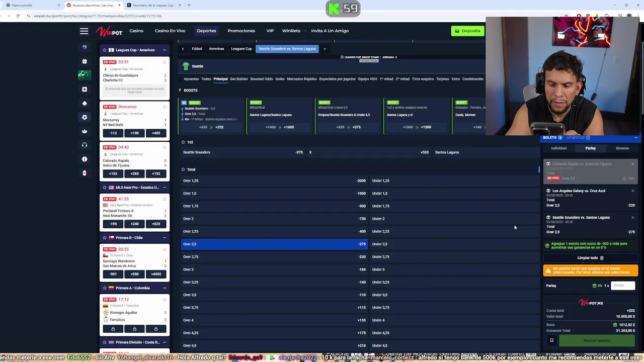
Task: Open the crown VIP icon in sidebar
Action: coord(85,131)
